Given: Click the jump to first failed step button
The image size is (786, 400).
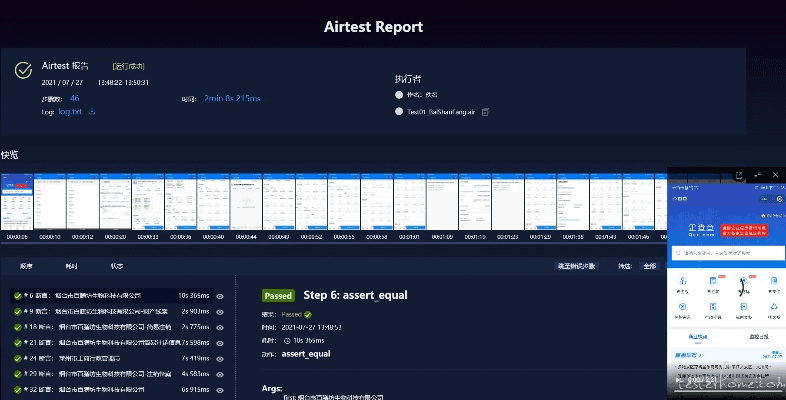Looking at the screenshot, I should (x=576, y=267).
